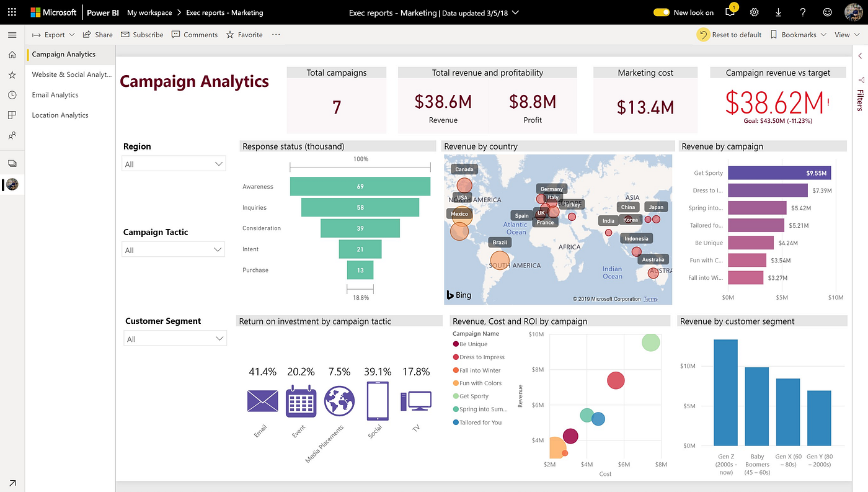Screen dimensions: 868x492
Task: Open Power BI notifications
Action: pos(729,12)
